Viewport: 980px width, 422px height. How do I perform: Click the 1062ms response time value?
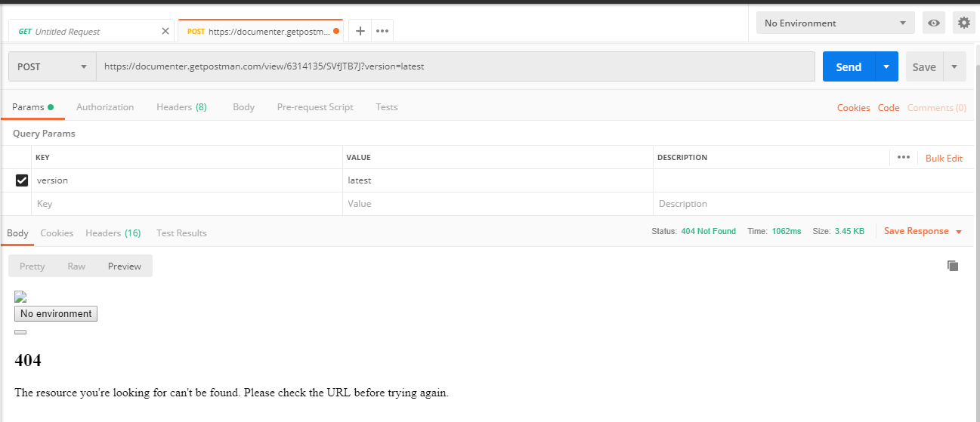click(x=787, y=231)
